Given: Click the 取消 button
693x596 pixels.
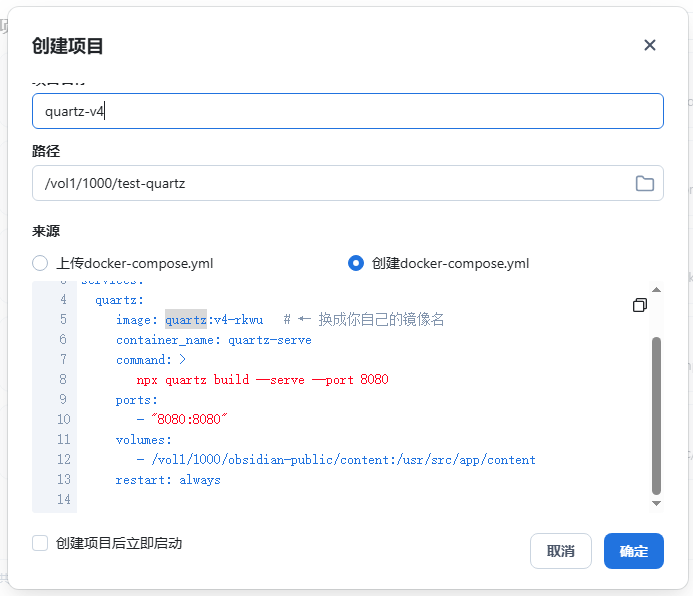Looking at the screenshot, I should pyautogui.click(x=560, y=551).
